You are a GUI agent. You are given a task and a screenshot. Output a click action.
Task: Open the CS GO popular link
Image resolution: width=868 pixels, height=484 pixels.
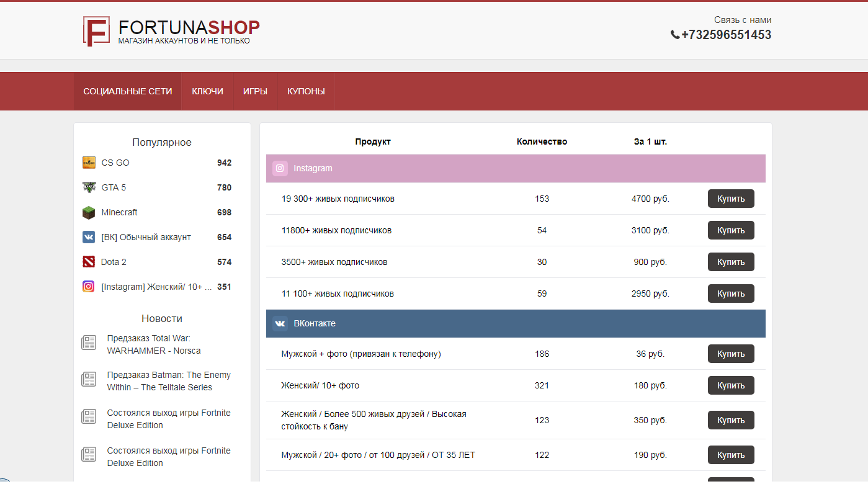[115, 163]
